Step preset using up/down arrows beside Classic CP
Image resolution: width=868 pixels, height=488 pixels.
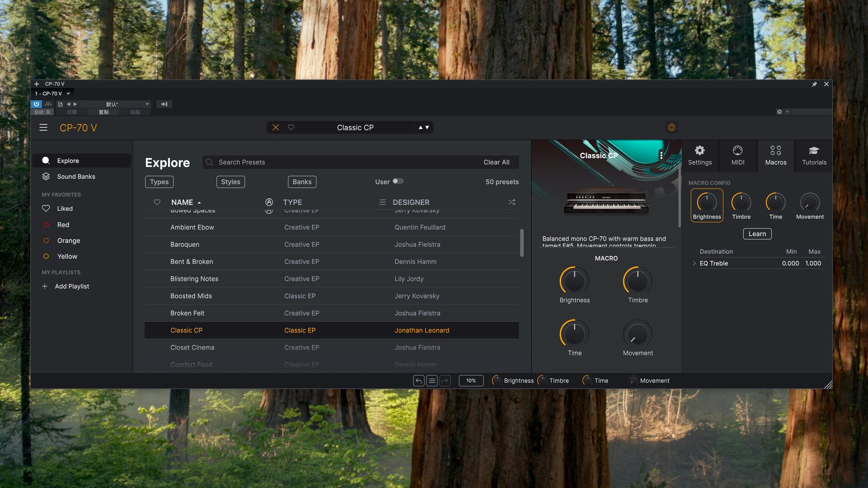coord(424,127)
